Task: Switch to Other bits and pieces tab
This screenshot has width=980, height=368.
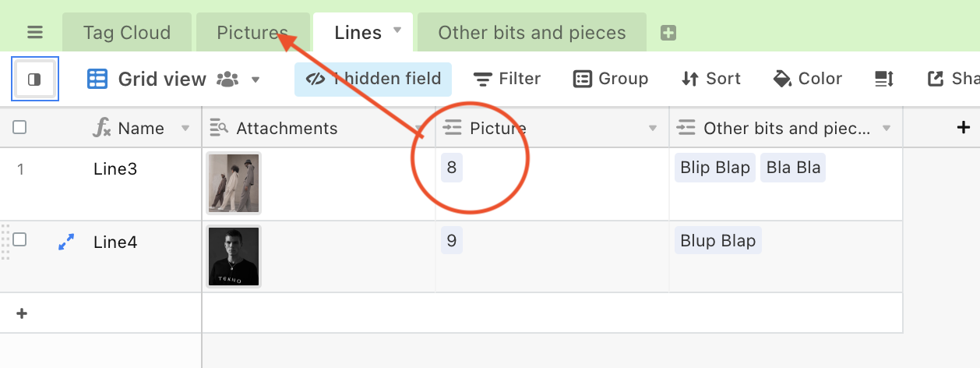Action: pyautogui.click(x=532, y=33)
